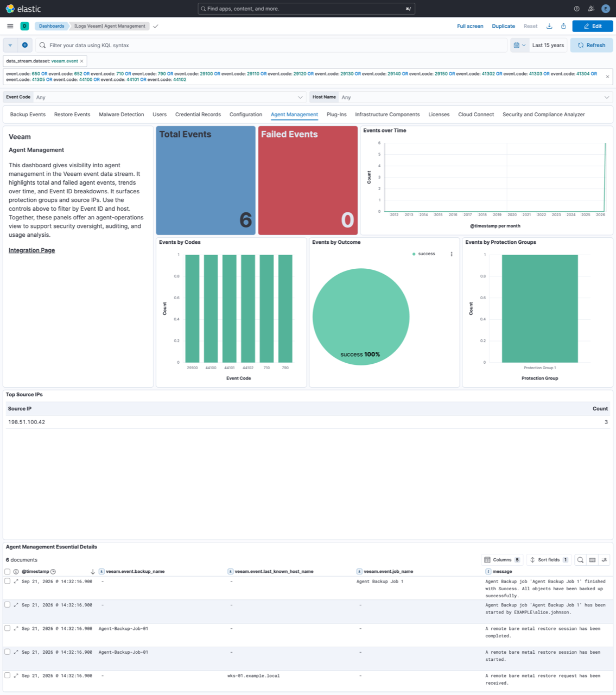Expand the restore session started row
Image resolution: width=616 pixels, height=695 pixels.
[x=16, y=652]
